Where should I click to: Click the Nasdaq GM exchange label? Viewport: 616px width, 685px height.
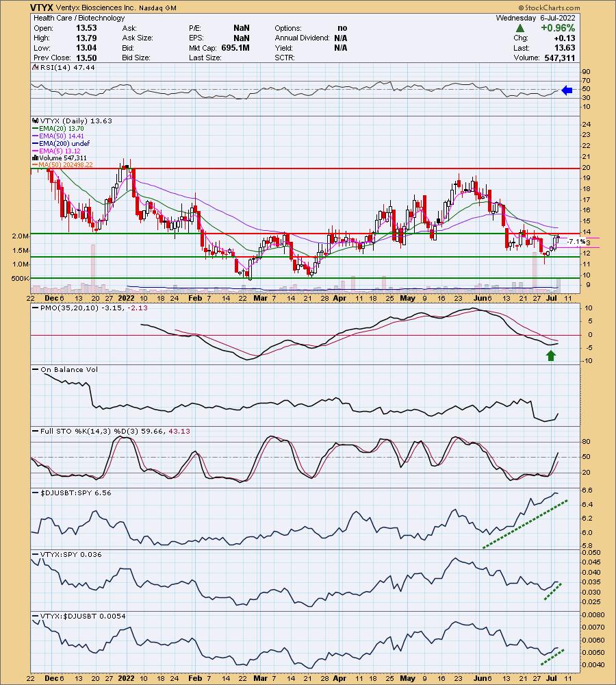[x=157, y=8]
